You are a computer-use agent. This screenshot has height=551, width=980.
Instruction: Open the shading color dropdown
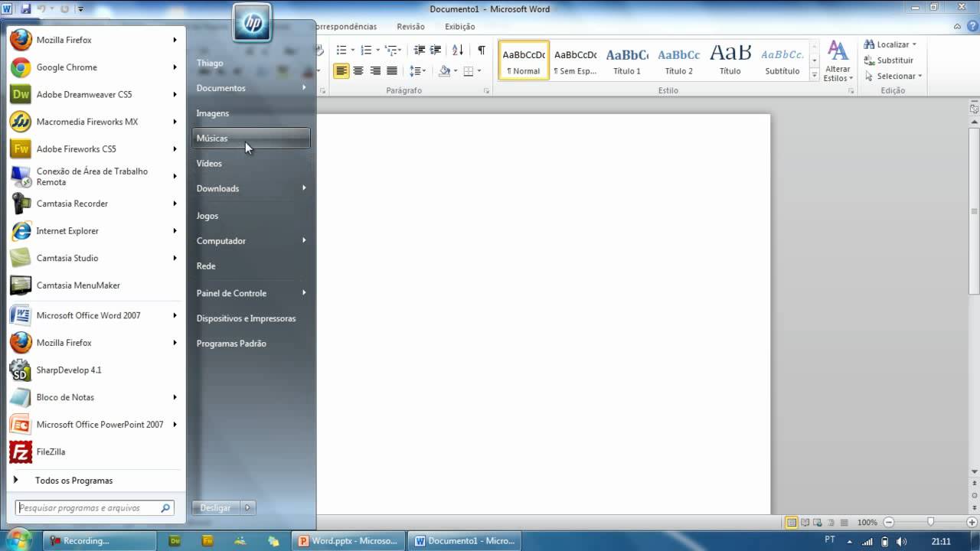[x=456, y=71]
